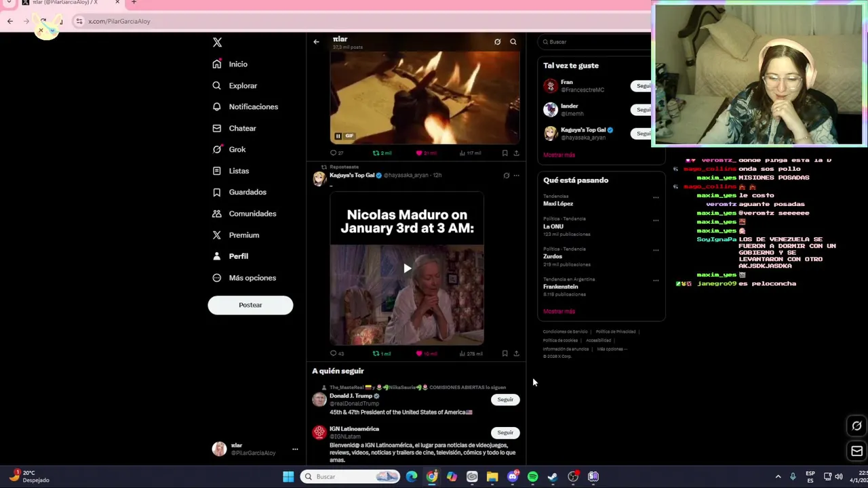Follow Donald J. Trump

coord(505,400)
